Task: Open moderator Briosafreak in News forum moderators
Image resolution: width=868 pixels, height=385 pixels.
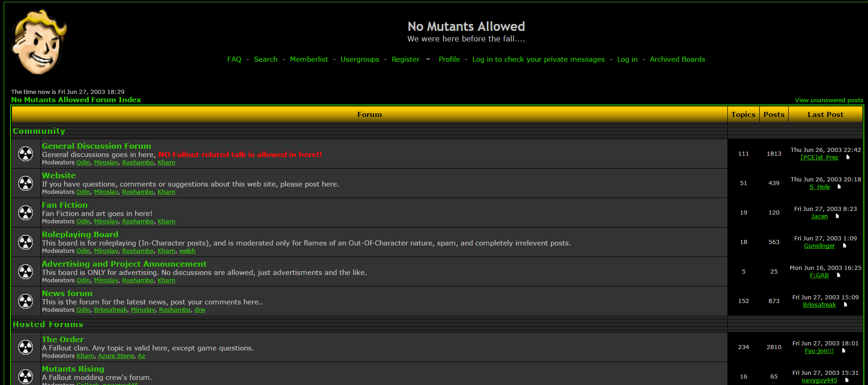Action: (x=111, y=310)
